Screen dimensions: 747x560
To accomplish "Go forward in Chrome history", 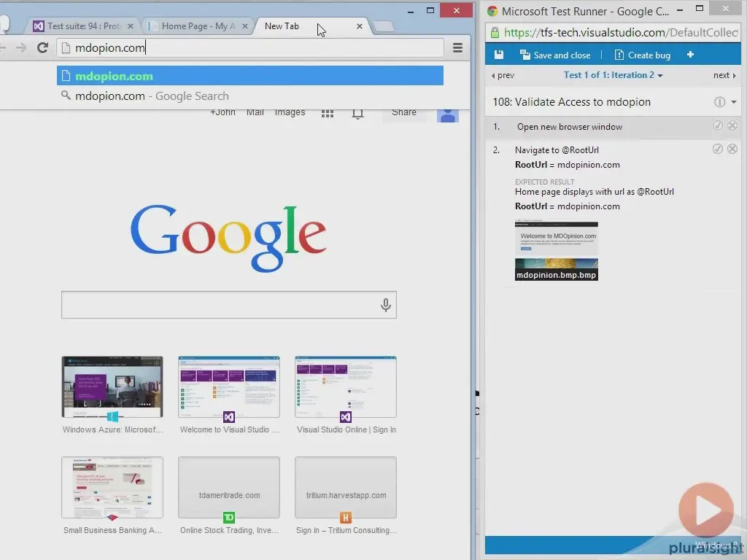I will [21, 47].
